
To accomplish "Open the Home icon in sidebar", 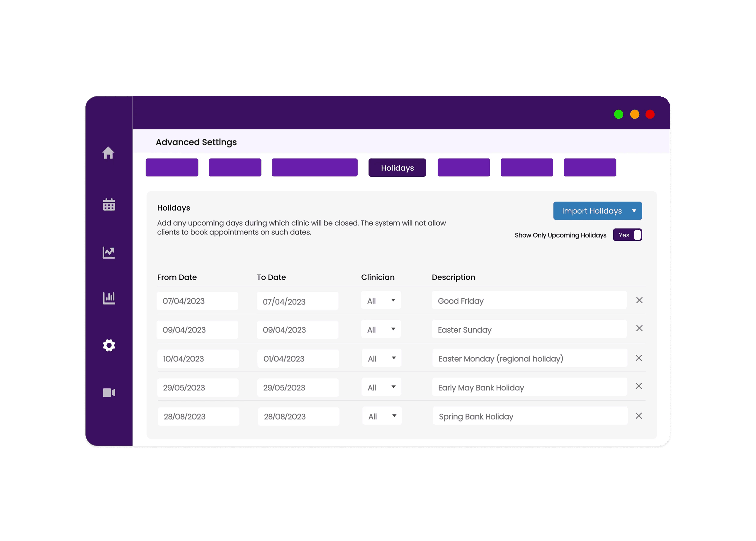I will [x=108, y=153].
